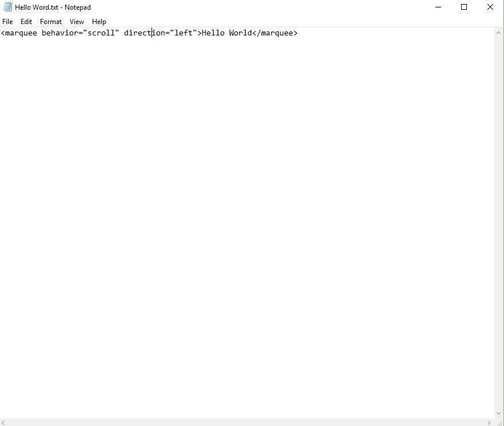Close the Notepad window
Screen dimensions: 504x426
pyautogui.click(x=490, y=7)
